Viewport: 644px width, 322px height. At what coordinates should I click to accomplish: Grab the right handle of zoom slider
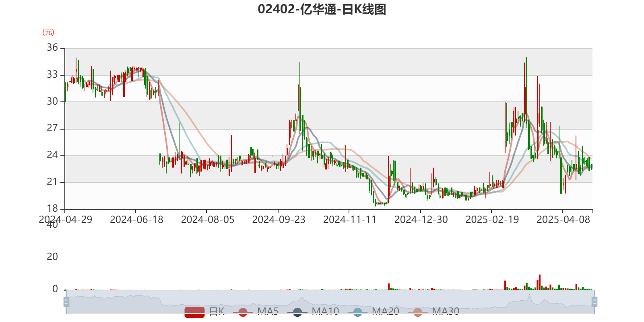[x=595, y=301]
